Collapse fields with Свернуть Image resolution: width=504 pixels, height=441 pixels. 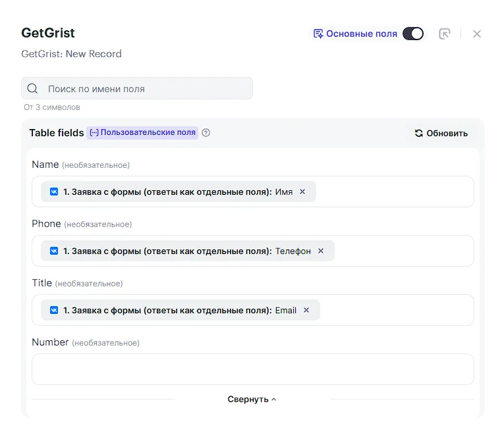[x=252, y=400]
